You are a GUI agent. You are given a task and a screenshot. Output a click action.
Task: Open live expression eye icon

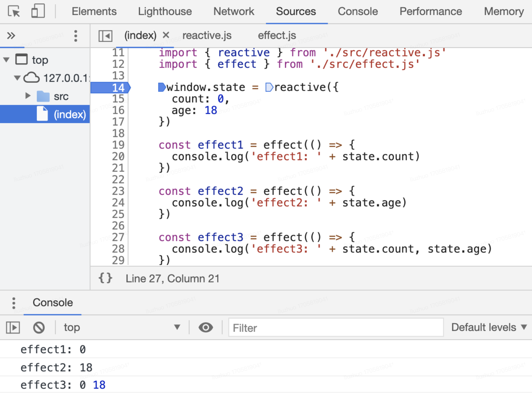pyautogui.click(x=205, y=327)
